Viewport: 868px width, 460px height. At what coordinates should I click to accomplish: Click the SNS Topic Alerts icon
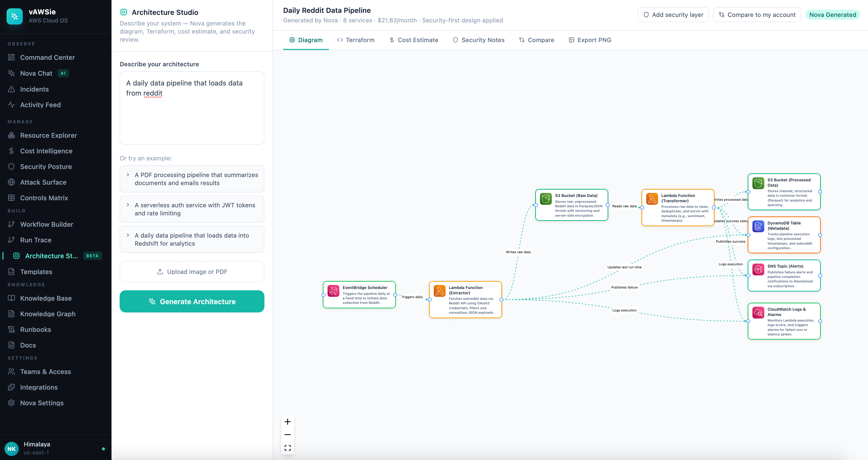(758, 269)
